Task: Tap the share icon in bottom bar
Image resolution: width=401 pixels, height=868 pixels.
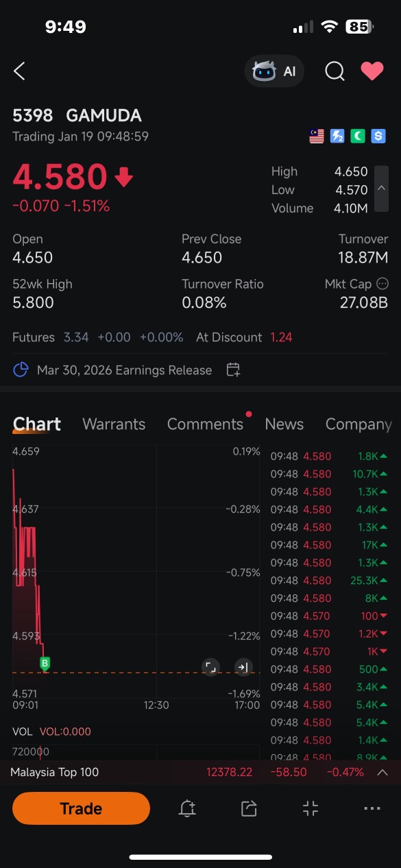Action: (x=249, y=808)
